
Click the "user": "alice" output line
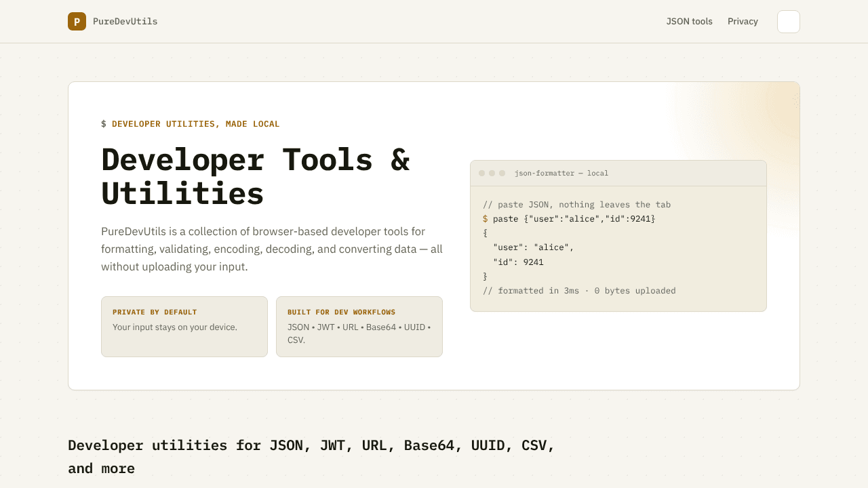point(534,247)
